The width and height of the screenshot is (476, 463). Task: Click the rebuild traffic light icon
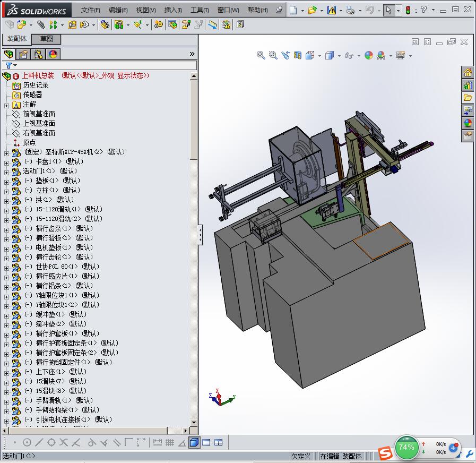(408, 10)
